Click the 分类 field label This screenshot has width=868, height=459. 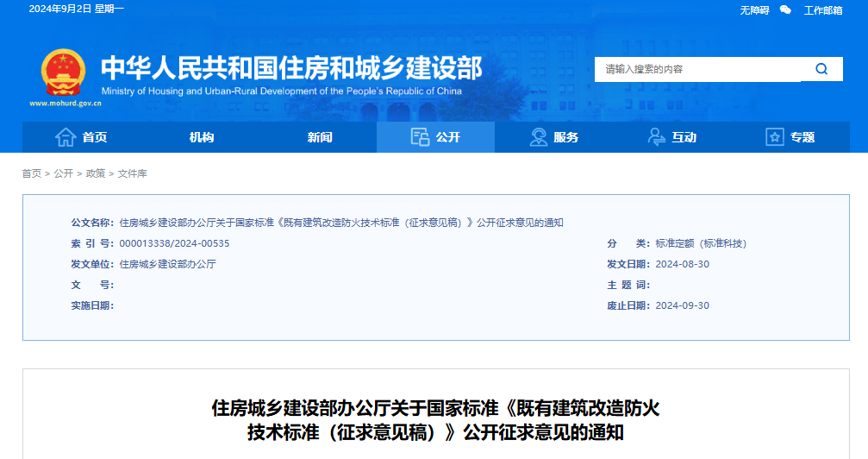pos(628,243)
